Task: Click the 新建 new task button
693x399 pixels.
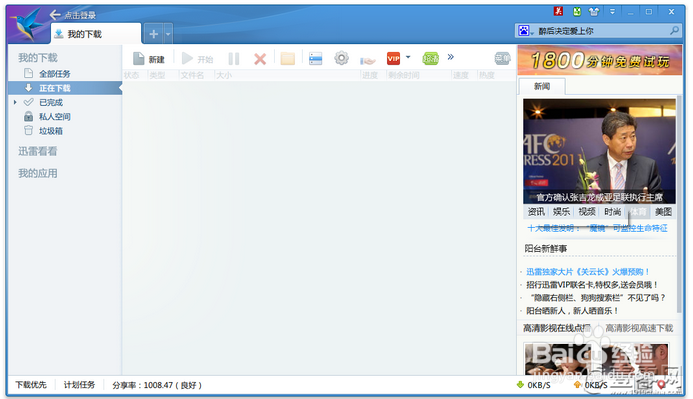Action: (x=149, y=58)
